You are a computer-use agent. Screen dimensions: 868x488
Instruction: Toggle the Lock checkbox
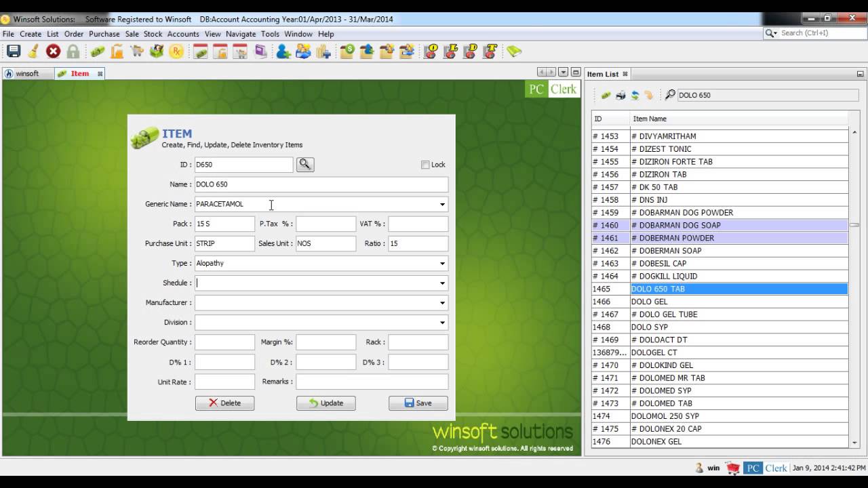(x=425, y=165)
